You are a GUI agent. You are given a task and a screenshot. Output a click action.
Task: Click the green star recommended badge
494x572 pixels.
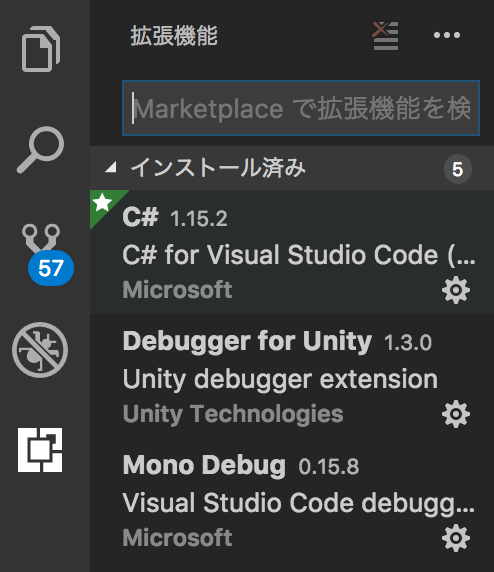[104, 204]
